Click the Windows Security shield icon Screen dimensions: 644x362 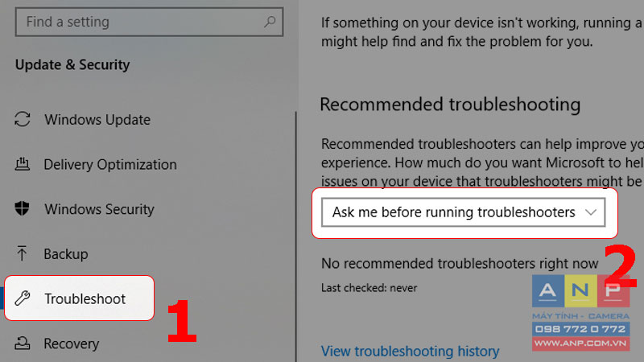(23, 208)
